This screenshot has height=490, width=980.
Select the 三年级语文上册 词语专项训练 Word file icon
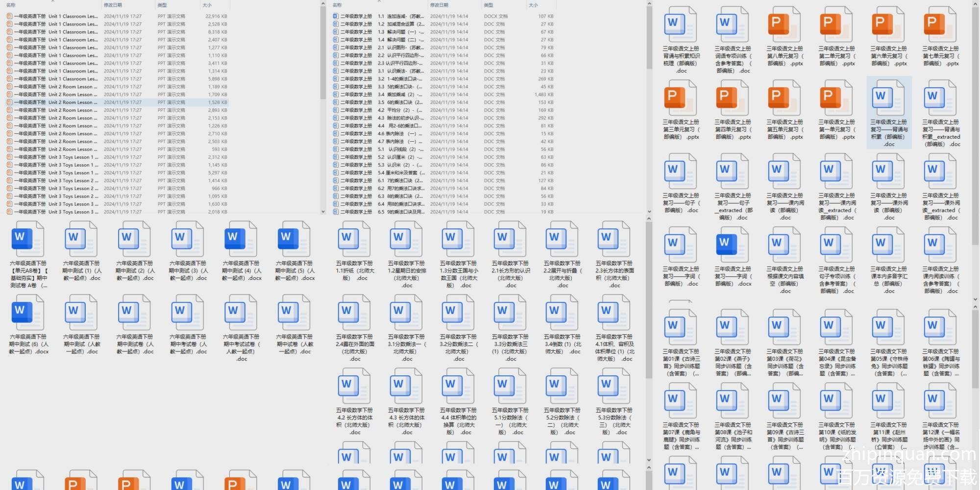point(733,24)
